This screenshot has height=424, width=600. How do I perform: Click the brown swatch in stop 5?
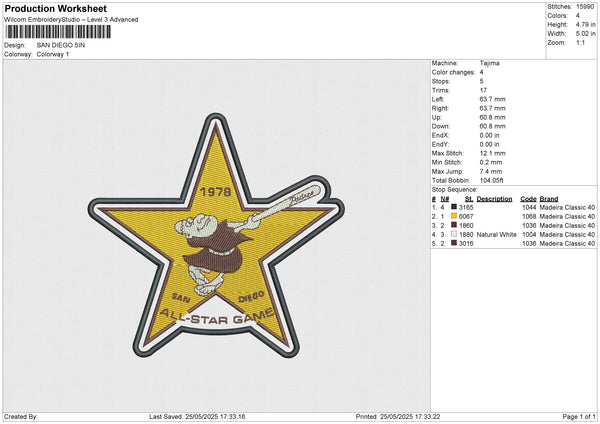(454, 243)
